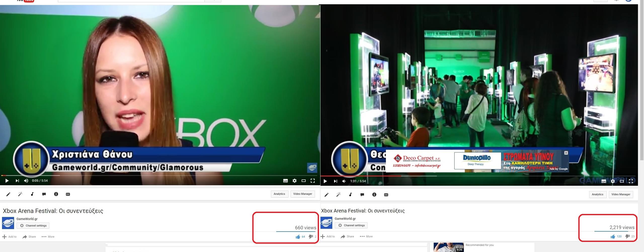Click Channel settings button under left video

click(33, 226)
